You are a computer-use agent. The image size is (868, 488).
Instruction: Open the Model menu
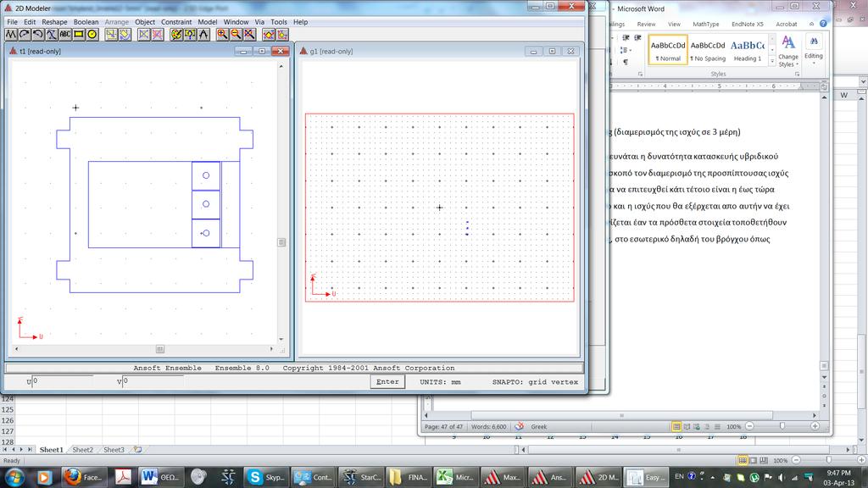click(x=208, y=22)
